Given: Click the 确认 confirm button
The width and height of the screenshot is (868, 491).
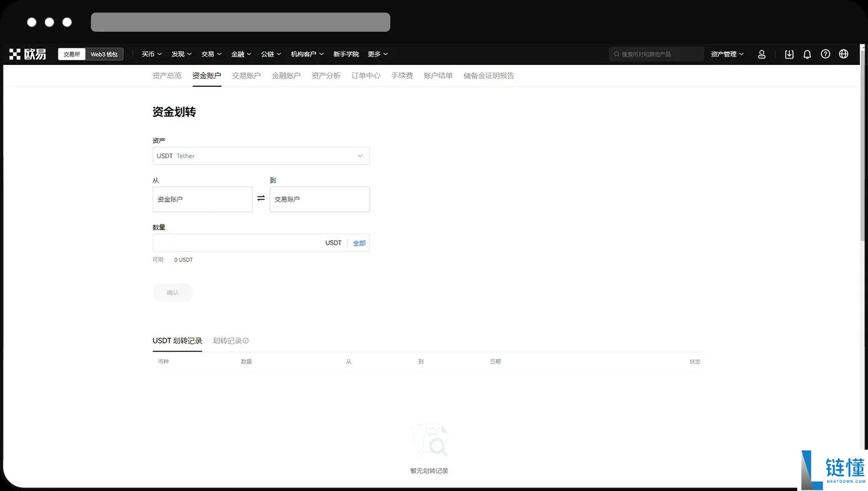Looking at the screenshot, I should click(x=173, y=292).
